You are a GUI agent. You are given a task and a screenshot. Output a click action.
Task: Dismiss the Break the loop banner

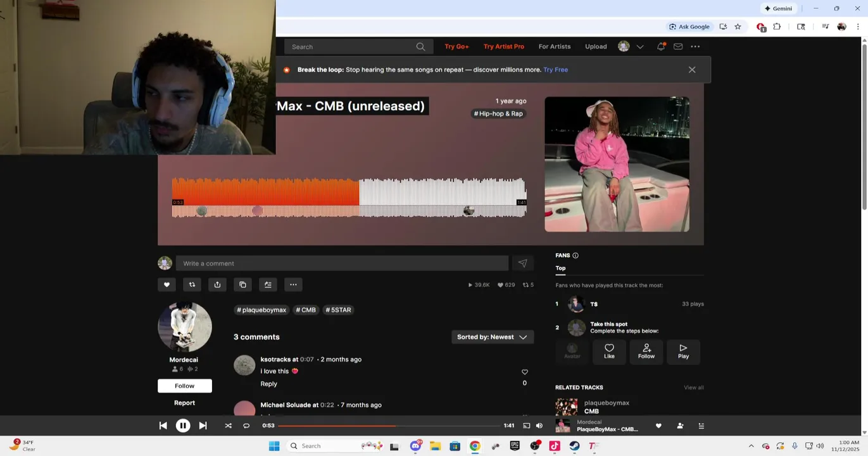tap(692, 70)
